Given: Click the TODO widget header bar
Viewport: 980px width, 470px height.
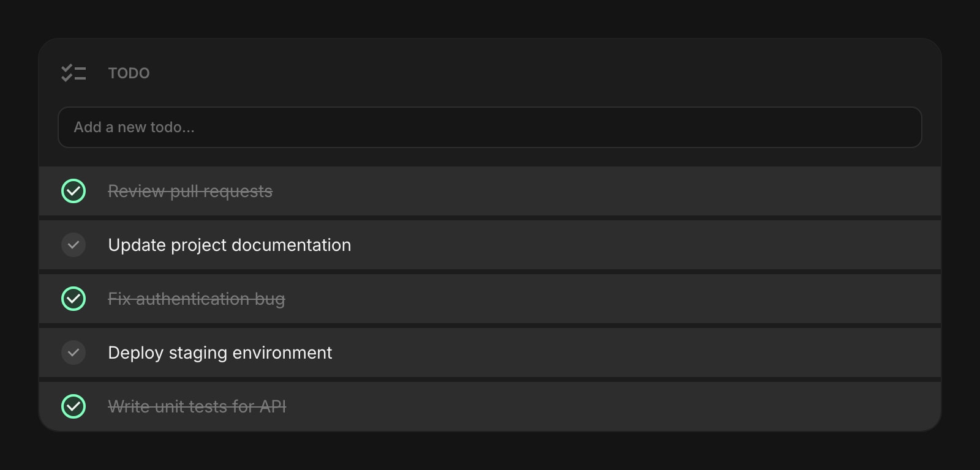Looking at the screenshot, I should [490, 73].
